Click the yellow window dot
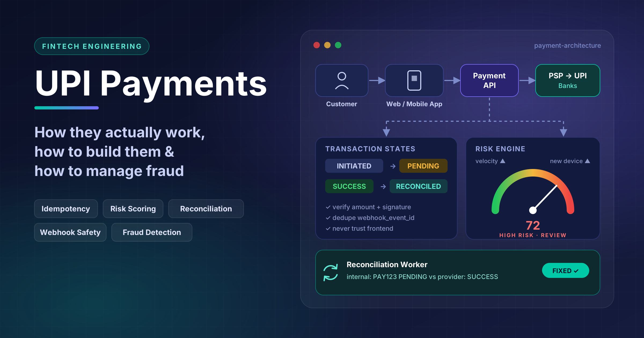644x338 pixels. 327,45
